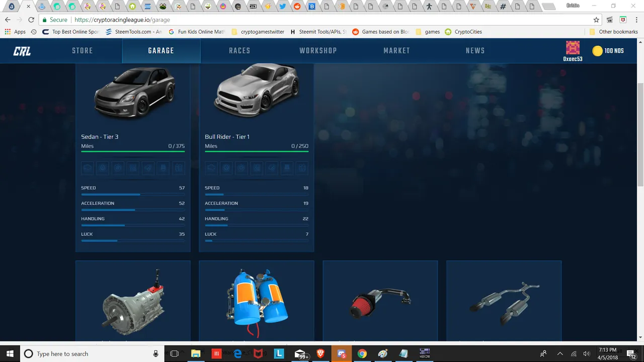The height and width of the screenshot is (362, 644).
Task: Open first part slot on Sedan card
Action: (x=88, y=168)
